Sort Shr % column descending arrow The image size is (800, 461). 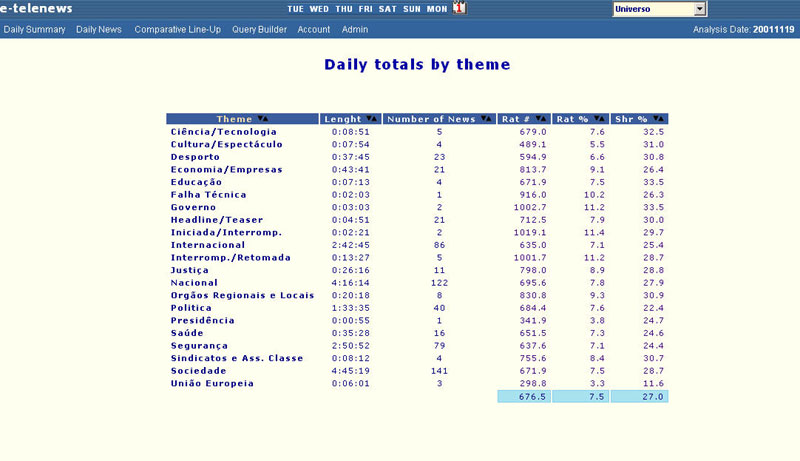click(x=656, y=118)
